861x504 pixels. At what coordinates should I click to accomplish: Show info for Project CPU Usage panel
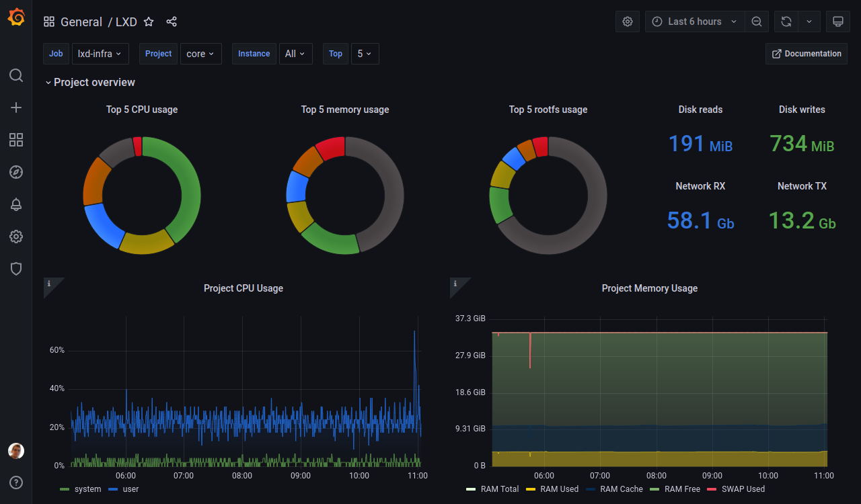pos(48,284)
